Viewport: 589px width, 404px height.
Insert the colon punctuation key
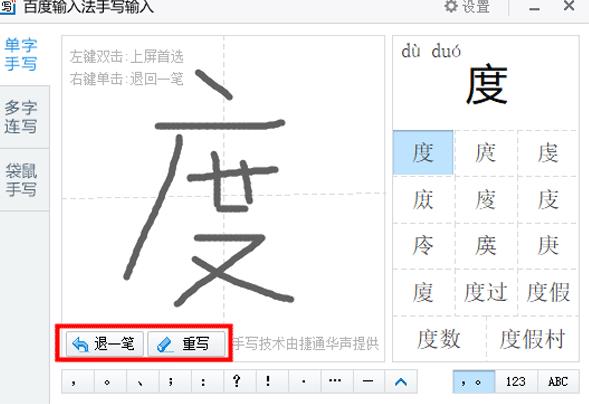(x=207, y=381)
